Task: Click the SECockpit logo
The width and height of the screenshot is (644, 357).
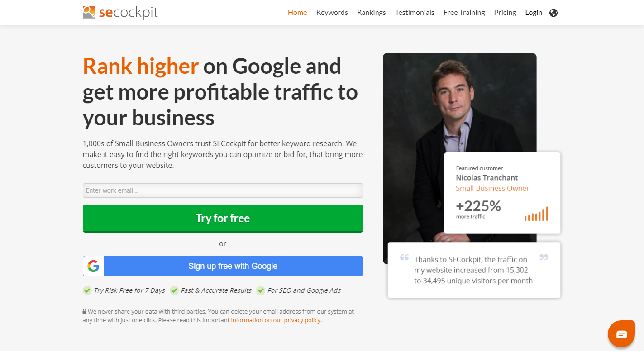Action: point(120,12)
